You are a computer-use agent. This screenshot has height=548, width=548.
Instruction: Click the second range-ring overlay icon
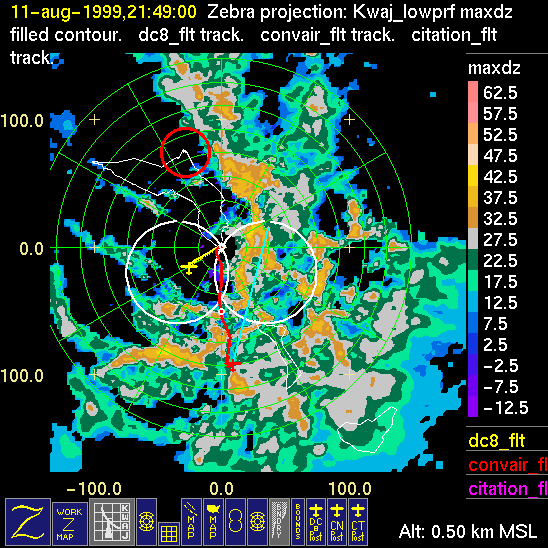257,521
